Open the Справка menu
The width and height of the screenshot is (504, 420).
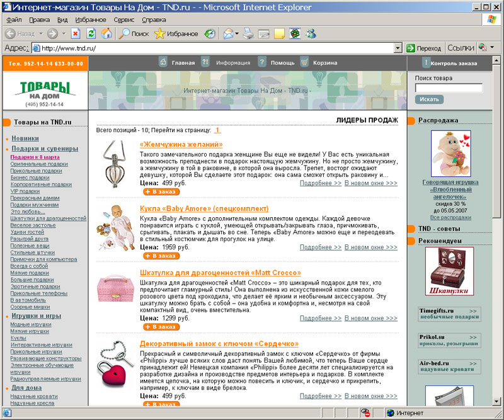154,20
